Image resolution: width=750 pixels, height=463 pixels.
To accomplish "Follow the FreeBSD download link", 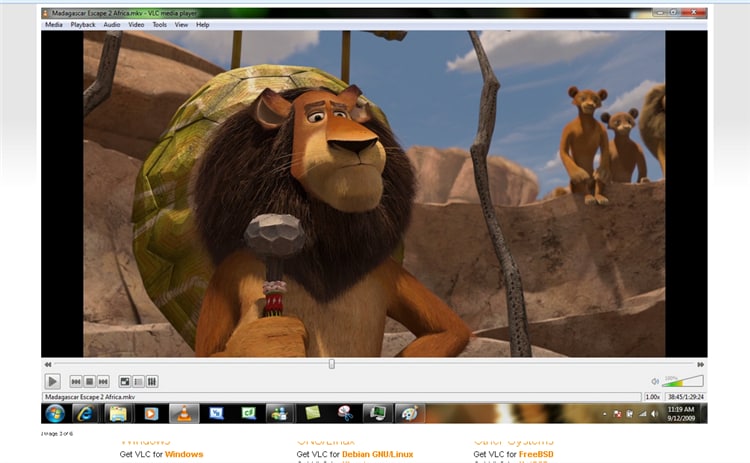I will (536, 454).
